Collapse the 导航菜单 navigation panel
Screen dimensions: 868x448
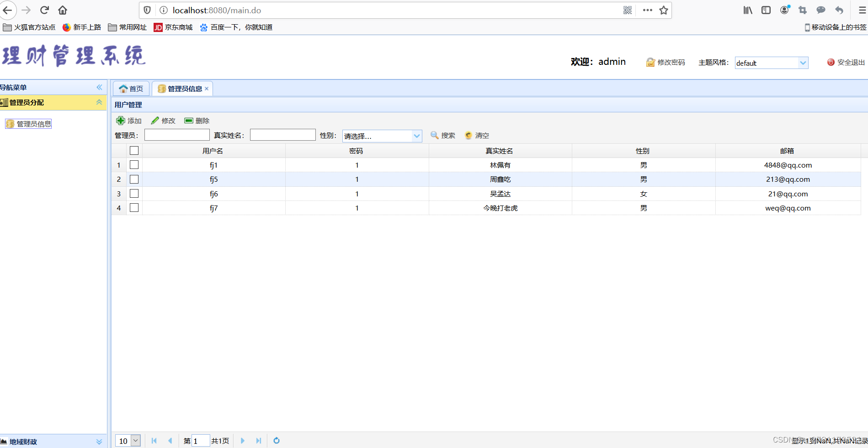(x=99, y=87)
